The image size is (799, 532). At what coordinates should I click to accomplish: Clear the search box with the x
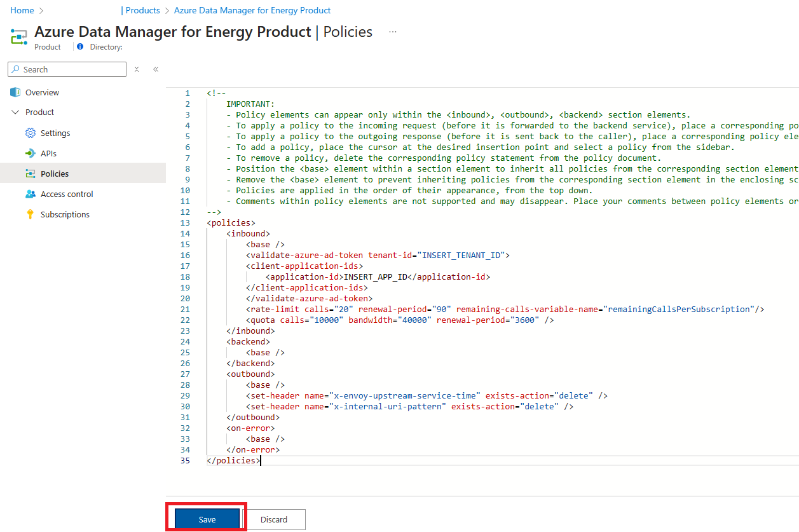(136, 69)
